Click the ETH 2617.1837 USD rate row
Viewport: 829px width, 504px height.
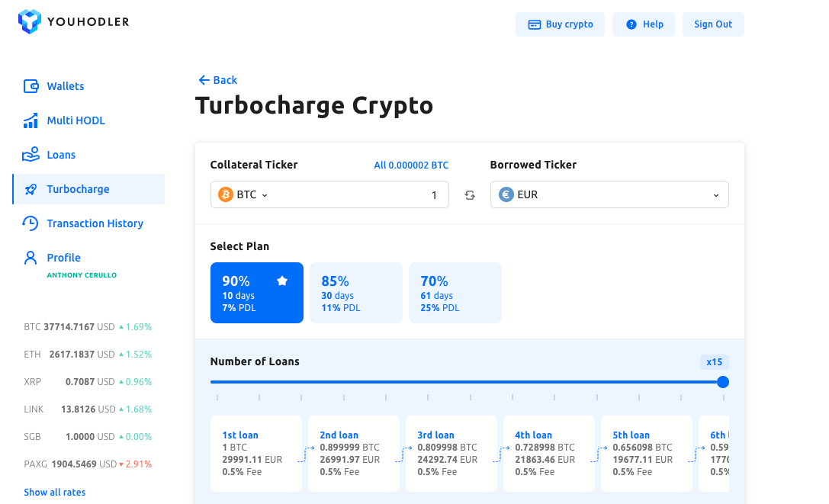(88, 355)
